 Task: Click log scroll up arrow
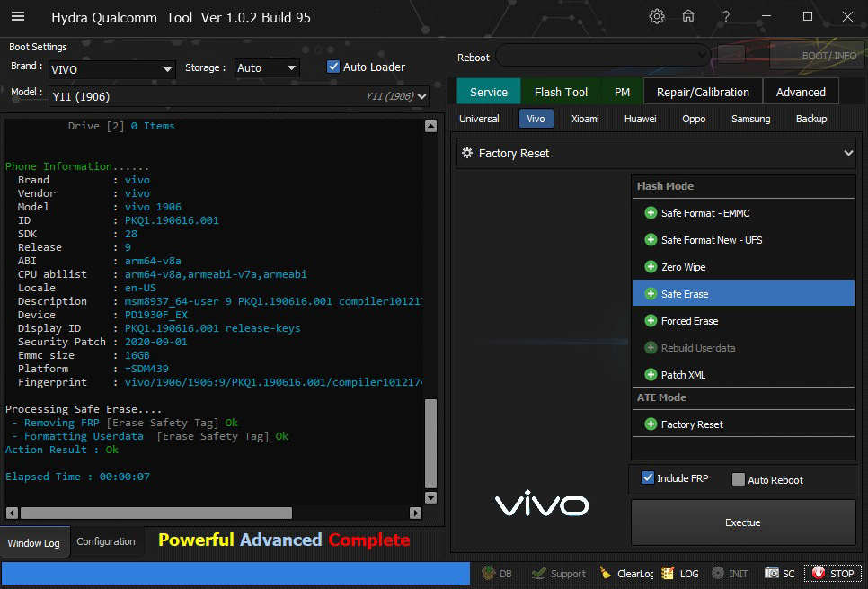pos(430,126)
